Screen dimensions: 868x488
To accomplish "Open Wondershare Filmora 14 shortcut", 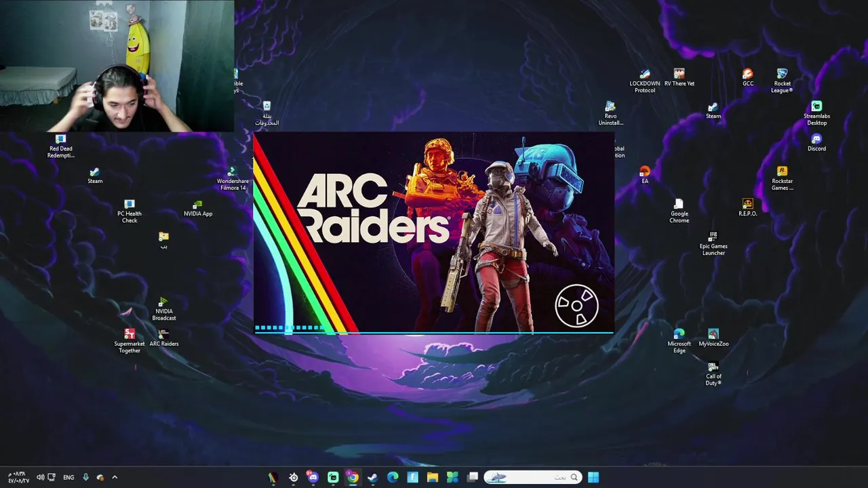I will coord(233,179).
